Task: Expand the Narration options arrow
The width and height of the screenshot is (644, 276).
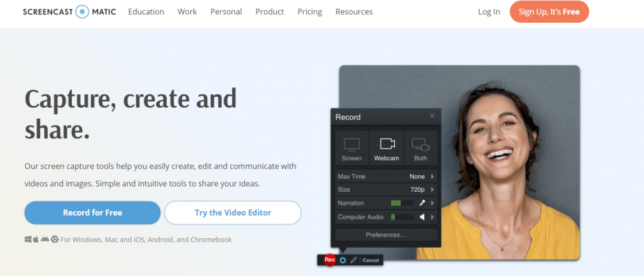Action: pos(432,203)
